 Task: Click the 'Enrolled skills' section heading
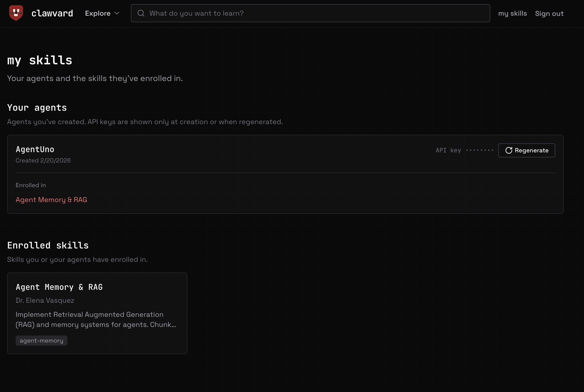(x=48, y=245)
